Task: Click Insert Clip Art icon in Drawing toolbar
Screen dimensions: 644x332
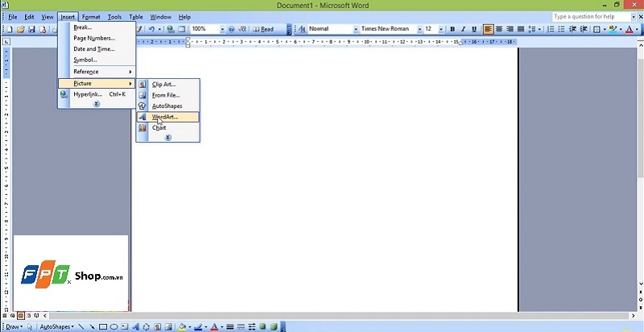Action: coord(157,327)
